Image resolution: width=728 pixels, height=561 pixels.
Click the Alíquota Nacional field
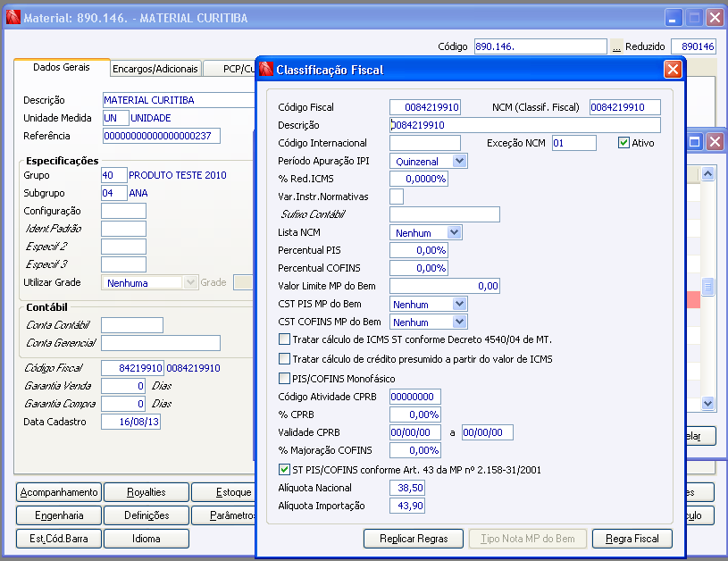click(x=407, y=488)
